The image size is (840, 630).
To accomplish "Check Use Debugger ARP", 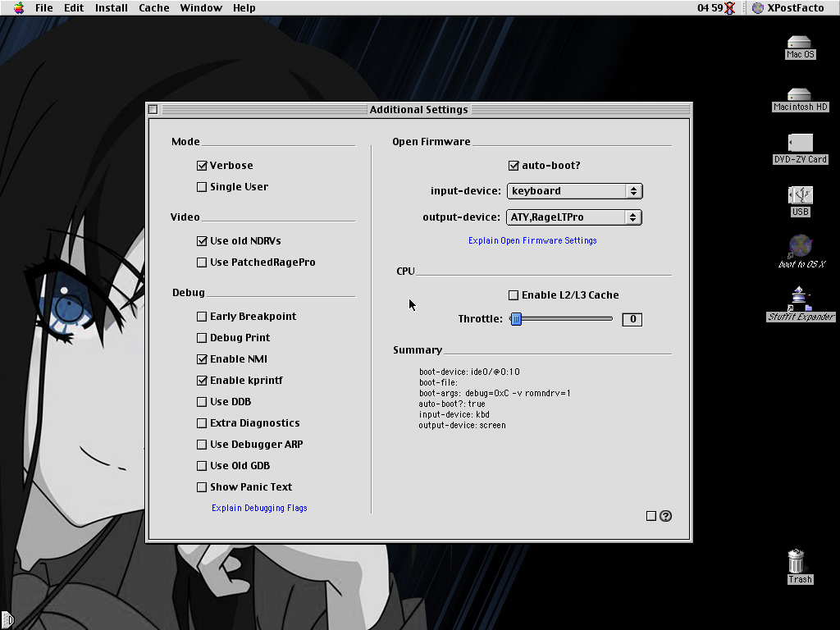I will tap(202, 445).
